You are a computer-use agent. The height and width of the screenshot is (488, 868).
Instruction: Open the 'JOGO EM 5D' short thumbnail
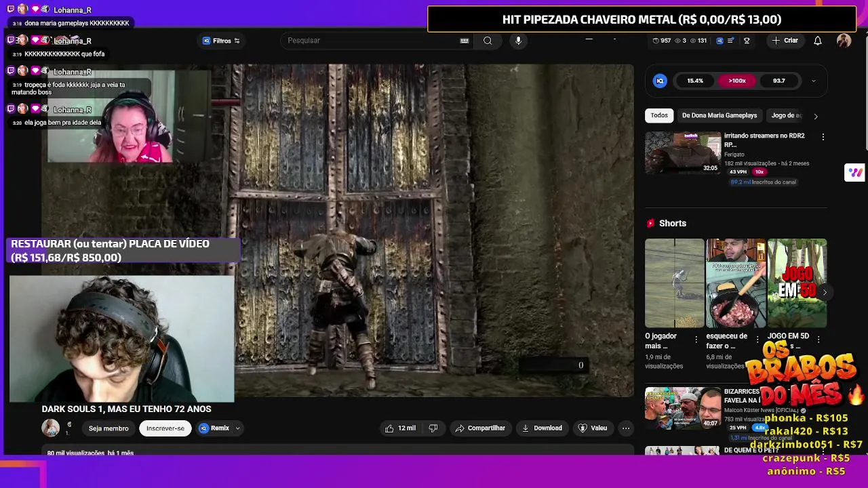[797, 283]
